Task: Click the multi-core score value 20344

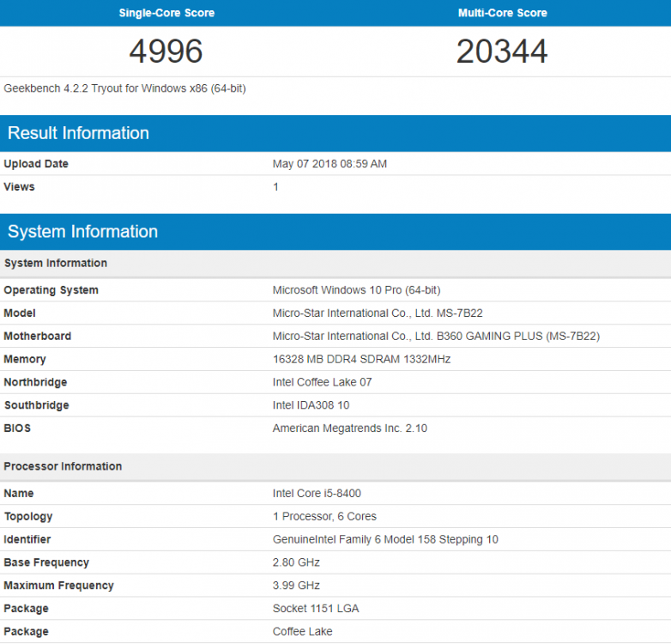Action: pos(502,51)
